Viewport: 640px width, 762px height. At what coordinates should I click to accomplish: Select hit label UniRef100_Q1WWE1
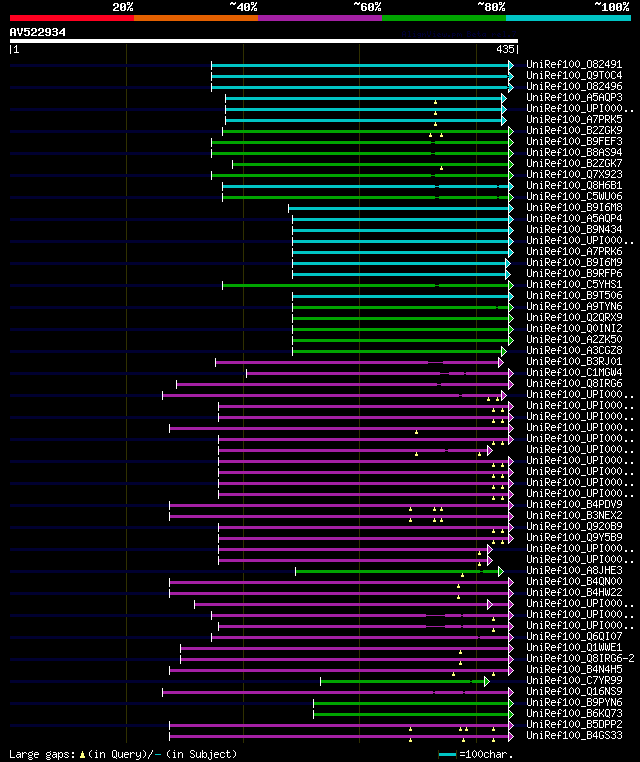(x=574, y=647)
